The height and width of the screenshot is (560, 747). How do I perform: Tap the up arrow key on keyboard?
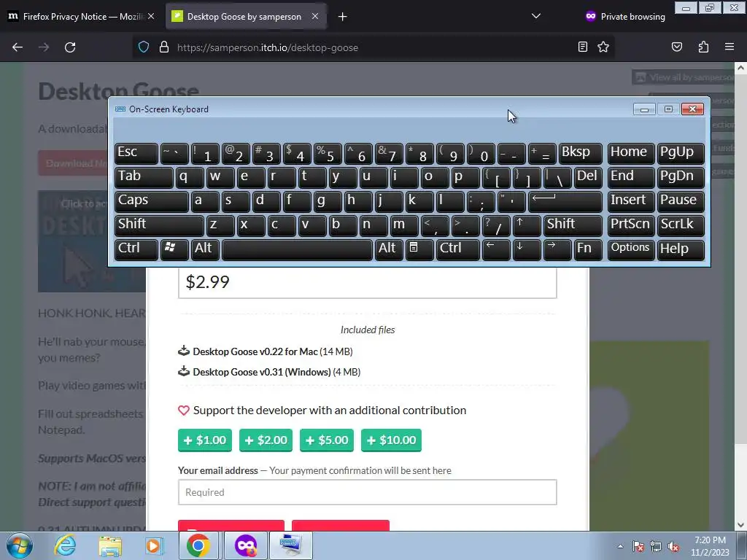pos(527,225)
